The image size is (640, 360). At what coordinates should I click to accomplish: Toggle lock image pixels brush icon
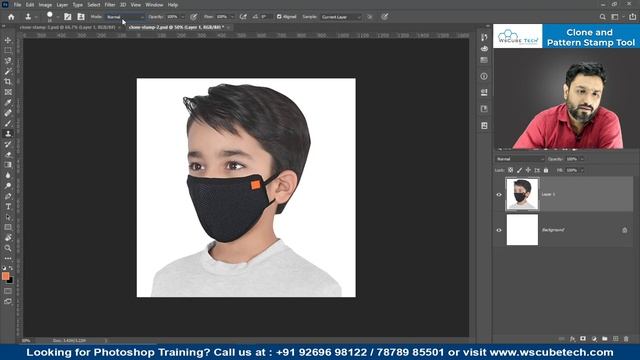click(x=519, y=170)
